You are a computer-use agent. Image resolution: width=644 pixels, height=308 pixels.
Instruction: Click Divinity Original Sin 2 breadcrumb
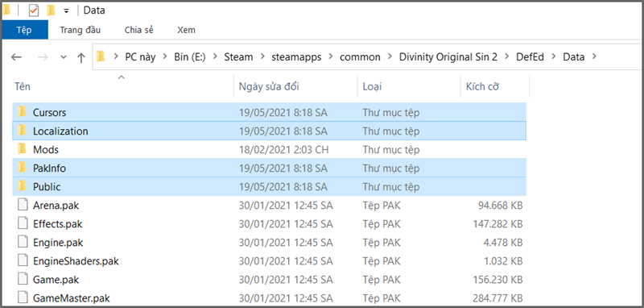click(448, 56)
